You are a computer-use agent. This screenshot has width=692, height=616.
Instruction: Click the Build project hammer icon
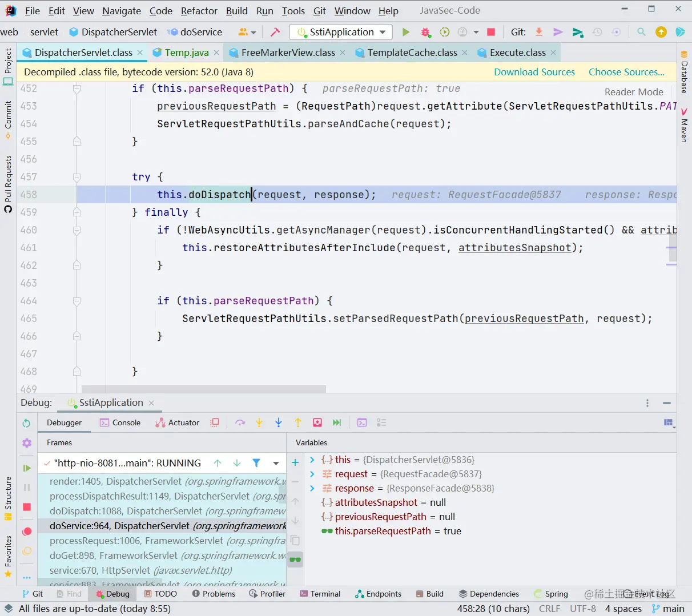(275, 32)
